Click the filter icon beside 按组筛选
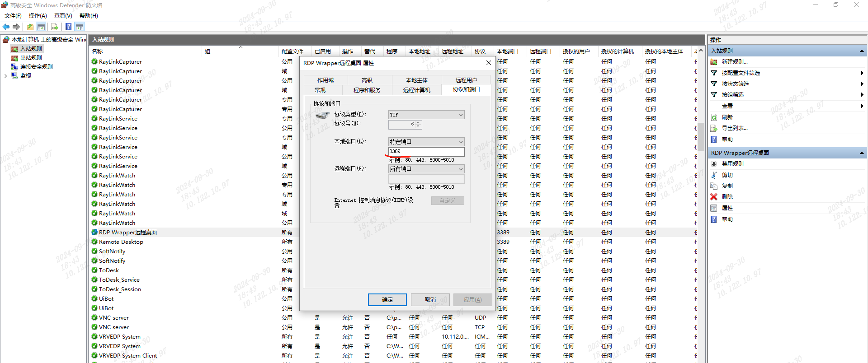Viewport: 868px width, 363px height. click(714, 95)
